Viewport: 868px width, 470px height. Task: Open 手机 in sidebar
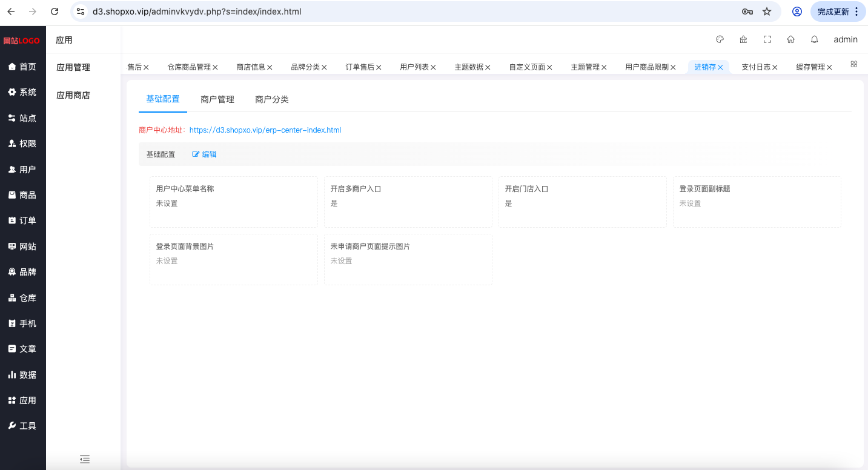point(23,323)
